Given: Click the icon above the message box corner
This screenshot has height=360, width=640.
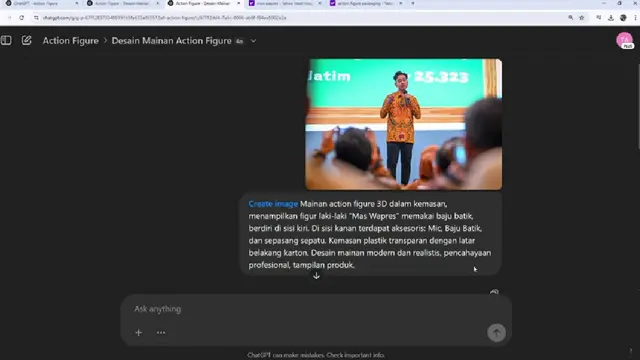Looking at the screenshot, I should (x=494, y=292).
